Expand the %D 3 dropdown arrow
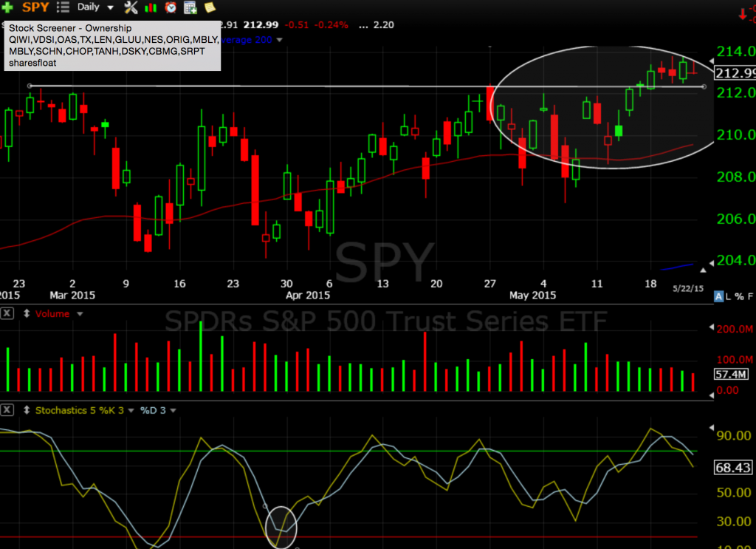The width and height of the screenshot is (756, 549). tap(173, 411)
